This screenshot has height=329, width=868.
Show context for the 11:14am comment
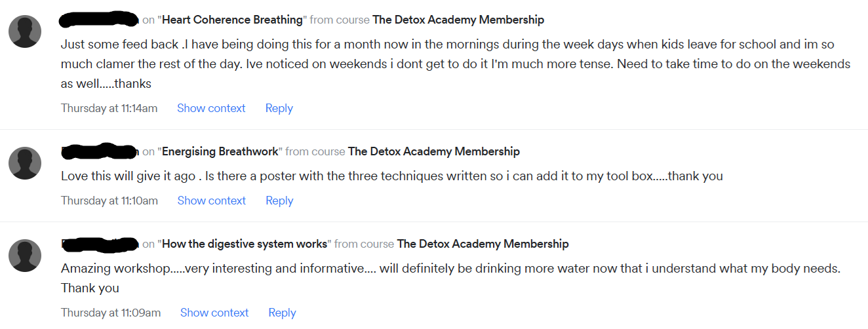pos(211,108)
